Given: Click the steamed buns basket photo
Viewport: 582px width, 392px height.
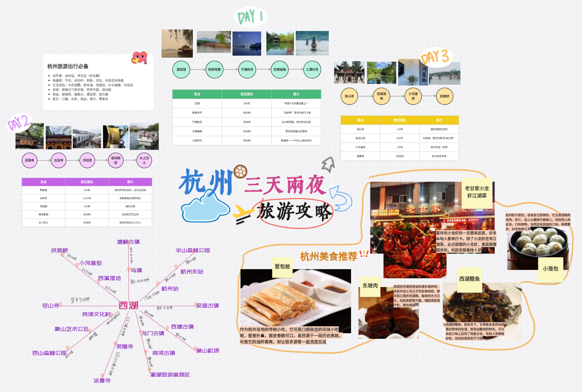Looking at the screenshot, I should (x=538, y=248).
